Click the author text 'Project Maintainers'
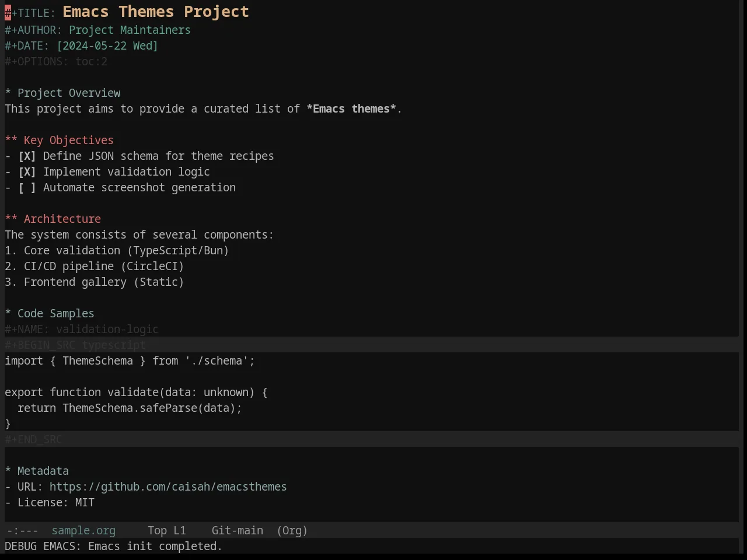This screenshot has width=747, height=560. (130, 30)
